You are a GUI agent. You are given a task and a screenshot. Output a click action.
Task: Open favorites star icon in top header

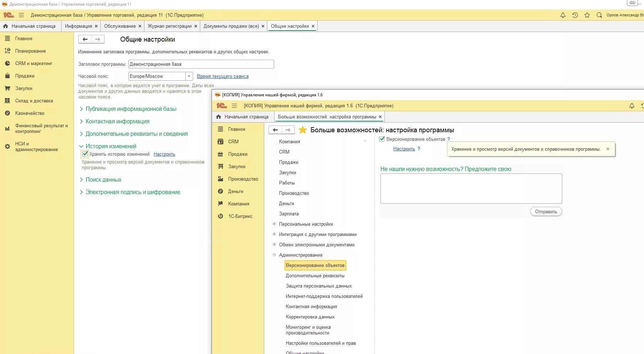587,15
